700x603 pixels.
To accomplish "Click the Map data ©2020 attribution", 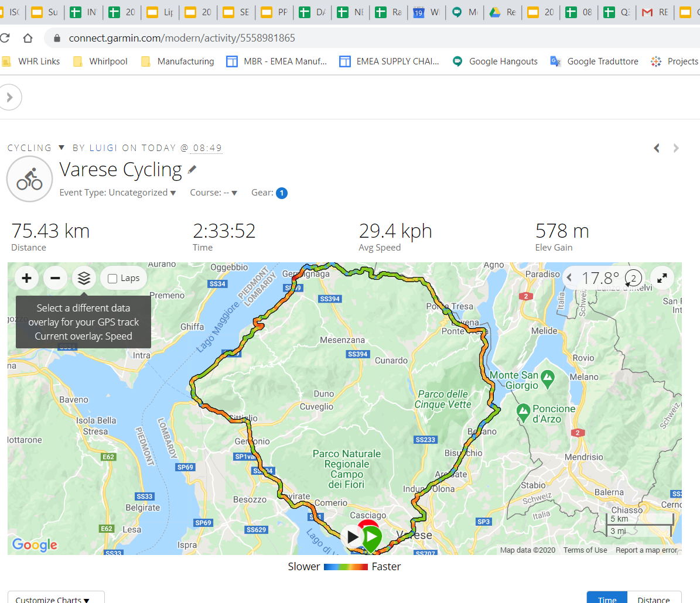I will point(528,550).
